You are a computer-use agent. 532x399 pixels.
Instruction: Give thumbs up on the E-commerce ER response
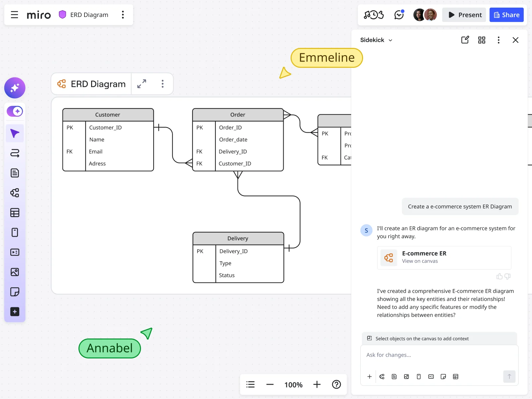click(499, 276)
